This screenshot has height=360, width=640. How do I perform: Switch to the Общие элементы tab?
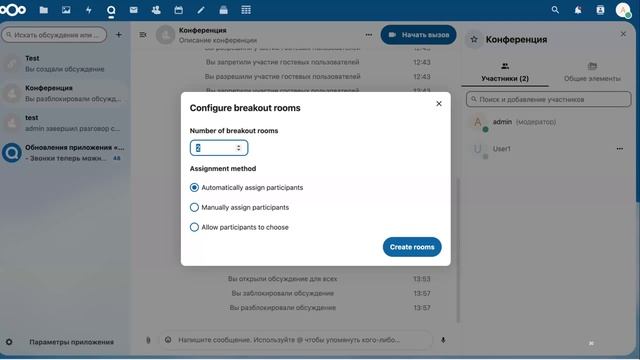pos(592,72)
